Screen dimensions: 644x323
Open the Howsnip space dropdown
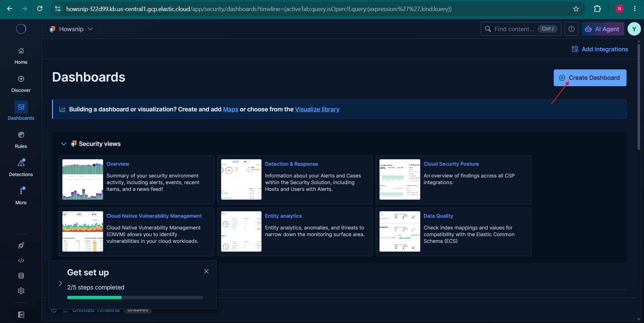(x=71, y=29)
